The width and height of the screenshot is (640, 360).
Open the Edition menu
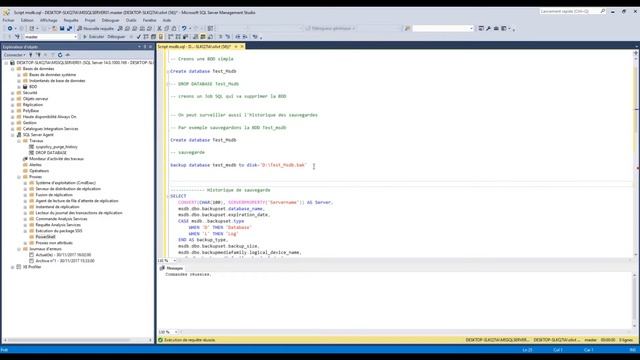pyautogui.click(x=27, y=20)
